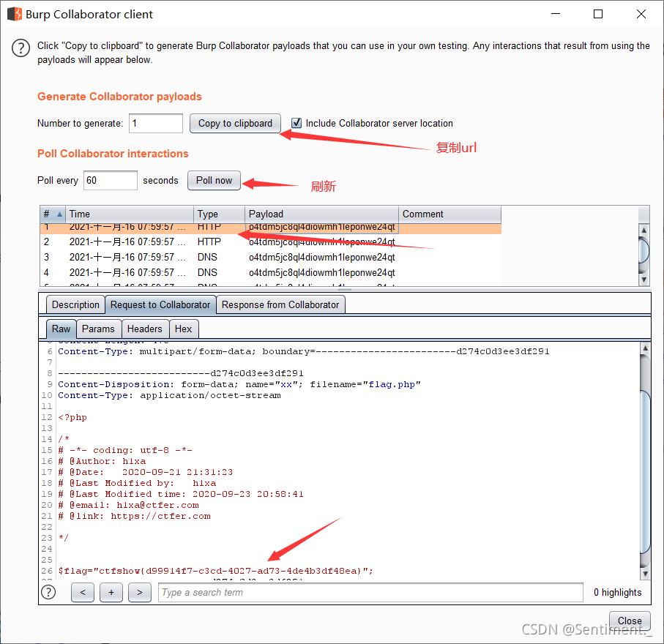Click the help question mark icon at top
Viewport: 664px width, 644px height.
tap(20, 48)
